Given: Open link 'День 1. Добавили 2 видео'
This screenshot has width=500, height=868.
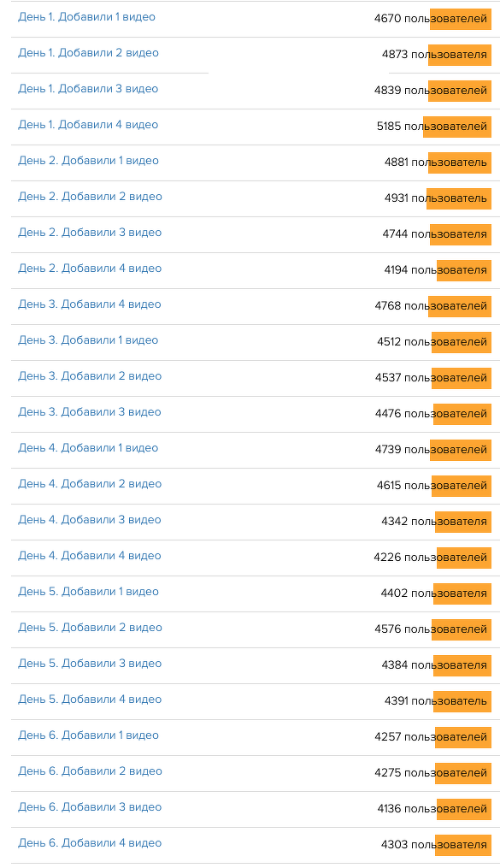Looking at the screenshot, I should (88, 53).
